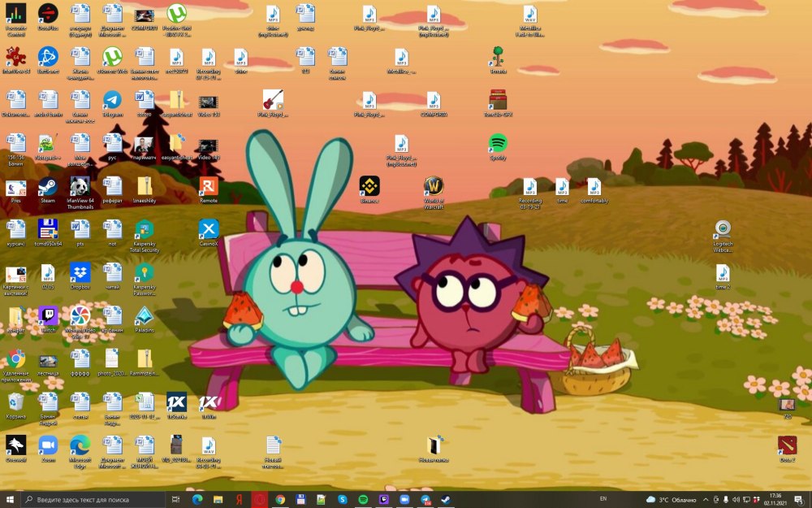Image resolution: width=812 pixels, height=508 pixels.
Task: Open the Dropbox desktop icon
Action: click(80, 276)
